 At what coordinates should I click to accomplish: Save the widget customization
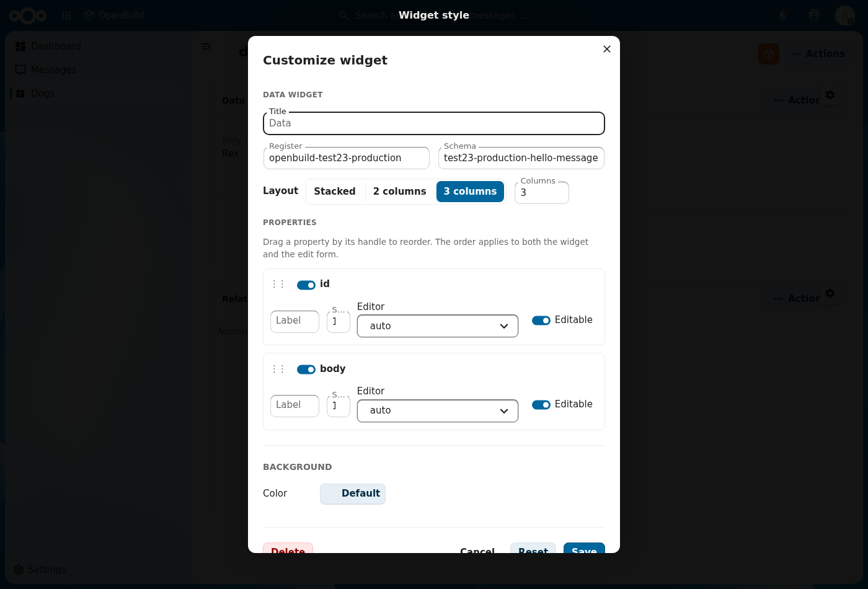click(584, 549)
